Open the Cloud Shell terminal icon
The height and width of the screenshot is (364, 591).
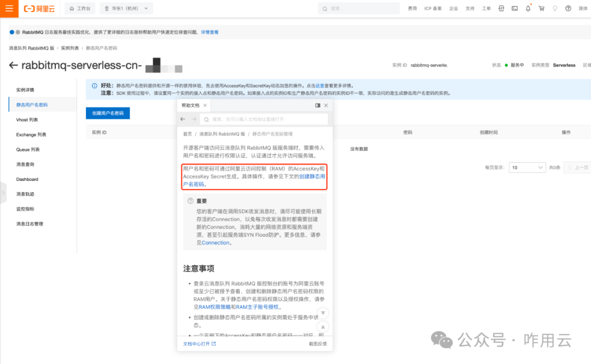click(514, 8)
